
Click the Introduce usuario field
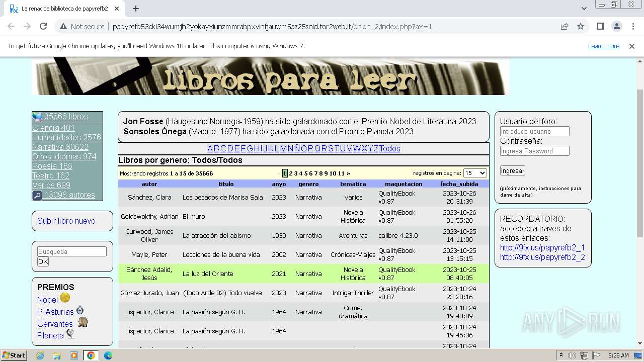pos(534,131)
